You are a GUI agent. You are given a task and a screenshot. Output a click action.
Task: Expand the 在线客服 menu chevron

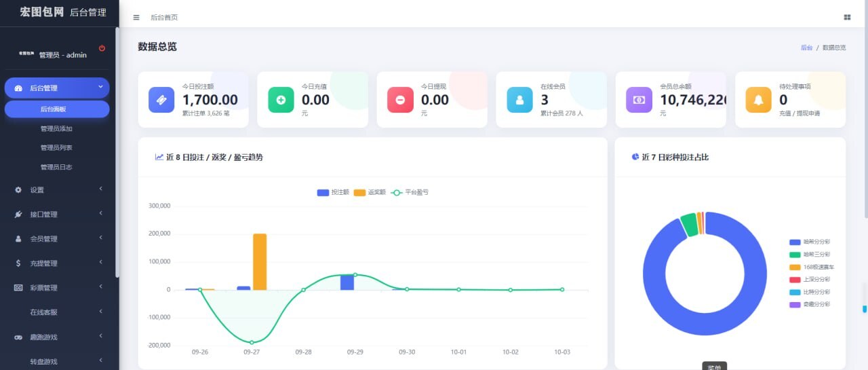tap(100, 311)
